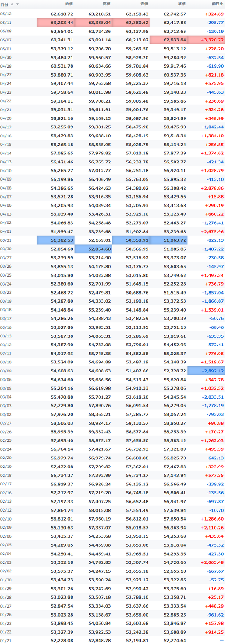Select the closing value 53,333.54
The image size is (225, 644).
tap(175, 605)
